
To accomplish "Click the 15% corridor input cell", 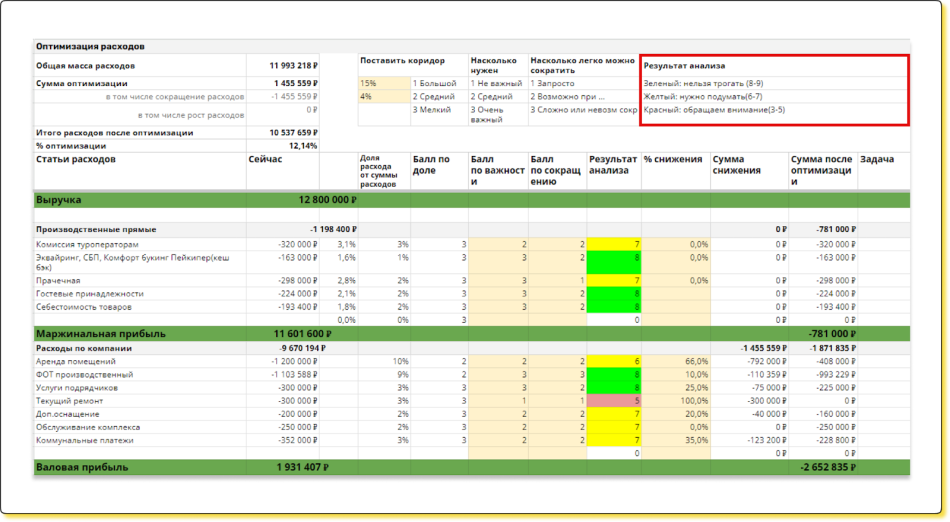I will [384, 84].
